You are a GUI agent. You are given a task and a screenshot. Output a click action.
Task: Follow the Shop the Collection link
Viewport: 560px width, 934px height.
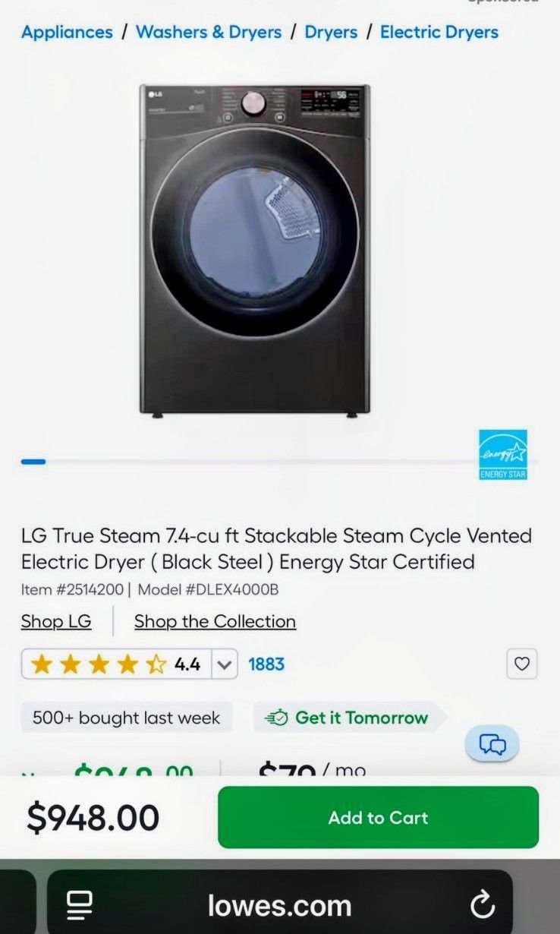215,621
